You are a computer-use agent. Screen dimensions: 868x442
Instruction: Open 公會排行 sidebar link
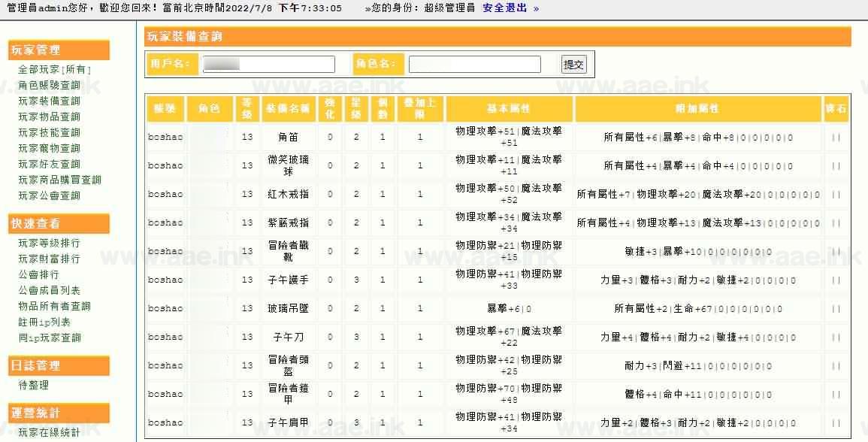39,274
